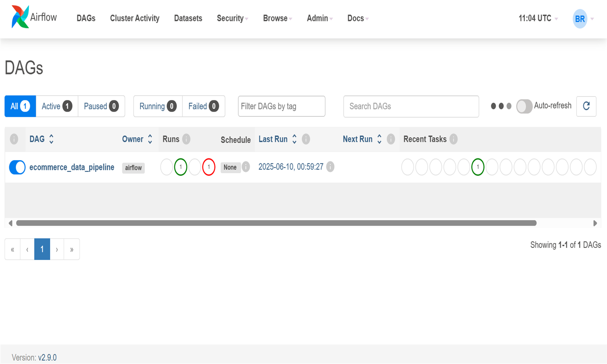Screen dimensions: 607x364
Task: Open the Datasets menu item
Action: (x=188, y=18)
